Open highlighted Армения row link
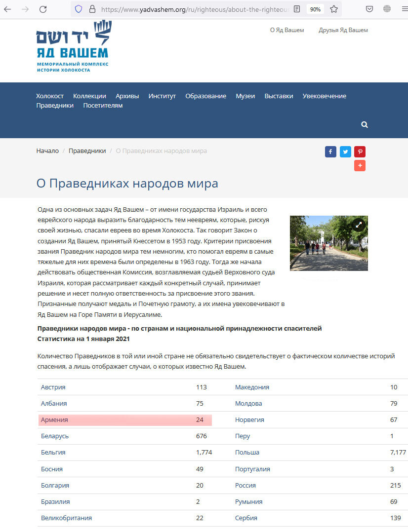 (54, 419)
